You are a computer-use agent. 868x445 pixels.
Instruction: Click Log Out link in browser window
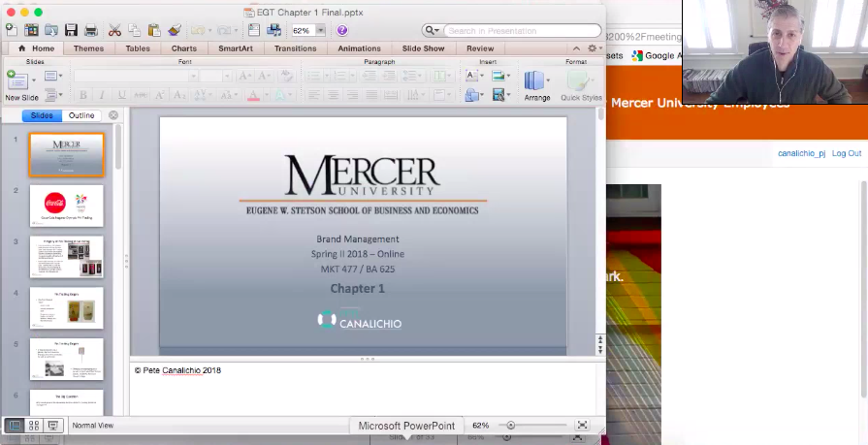point(847,153)
